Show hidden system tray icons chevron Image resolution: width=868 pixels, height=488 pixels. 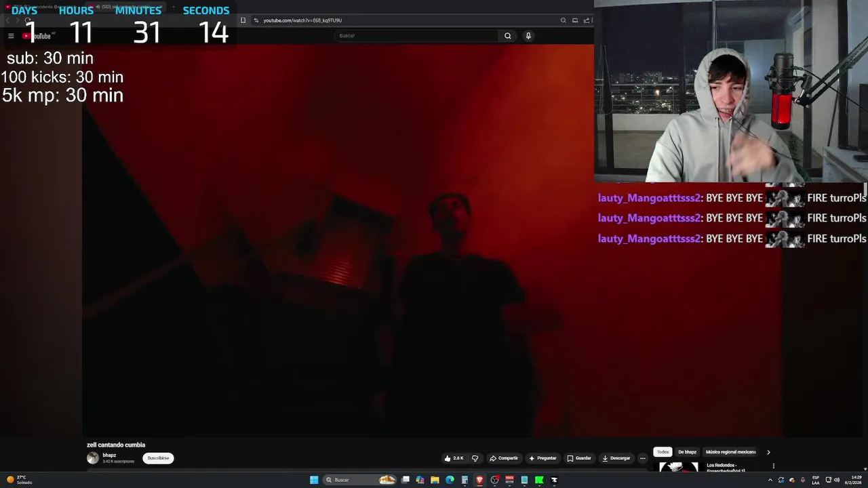(770, 480)
